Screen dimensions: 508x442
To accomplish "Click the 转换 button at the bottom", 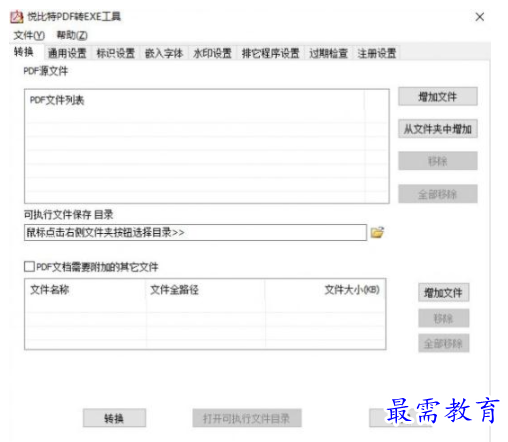I will pyautogui.click(x=114, y=418).
